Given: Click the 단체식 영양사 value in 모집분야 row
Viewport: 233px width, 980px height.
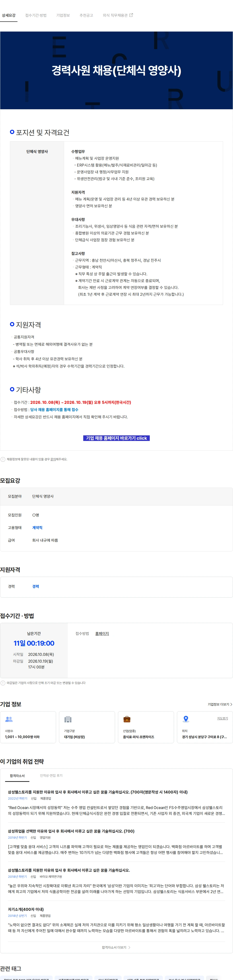Looking at the screenshot, I should click(43, 497).
